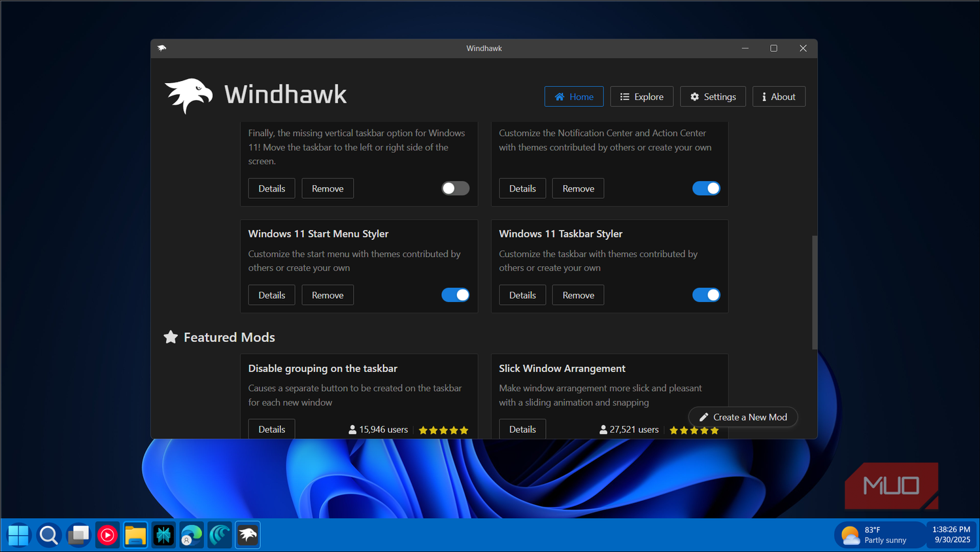Launch the red play-button music app on taskbar
This screenshot has width=980, height=552.
107,535
